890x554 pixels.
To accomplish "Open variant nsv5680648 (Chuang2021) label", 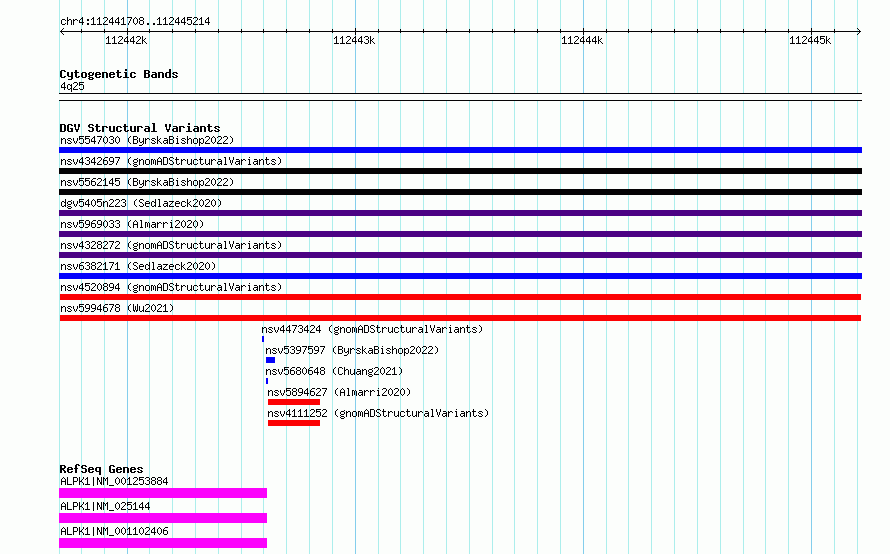I will coord(334,371).
